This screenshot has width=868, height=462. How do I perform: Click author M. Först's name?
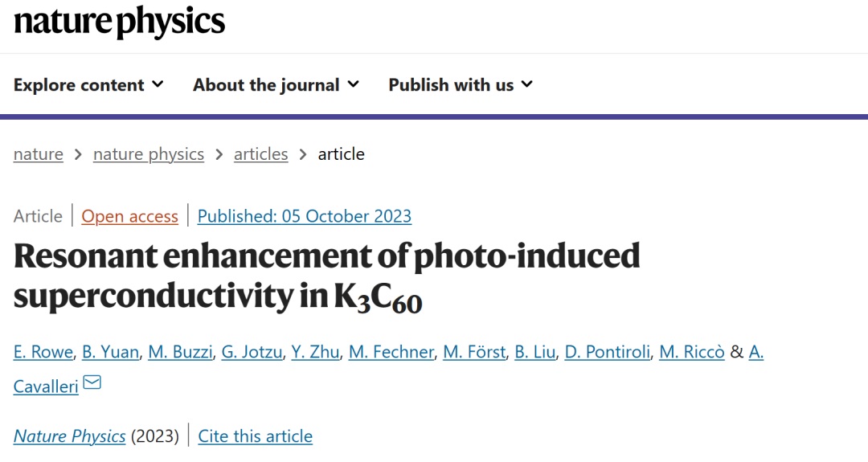tap(473, 352)
